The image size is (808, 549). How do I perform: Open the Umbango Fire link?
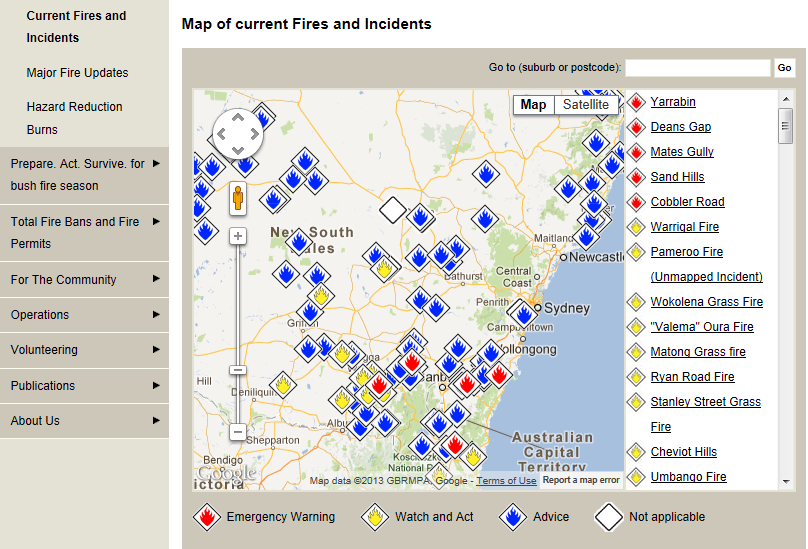click(x=688, y=477)
